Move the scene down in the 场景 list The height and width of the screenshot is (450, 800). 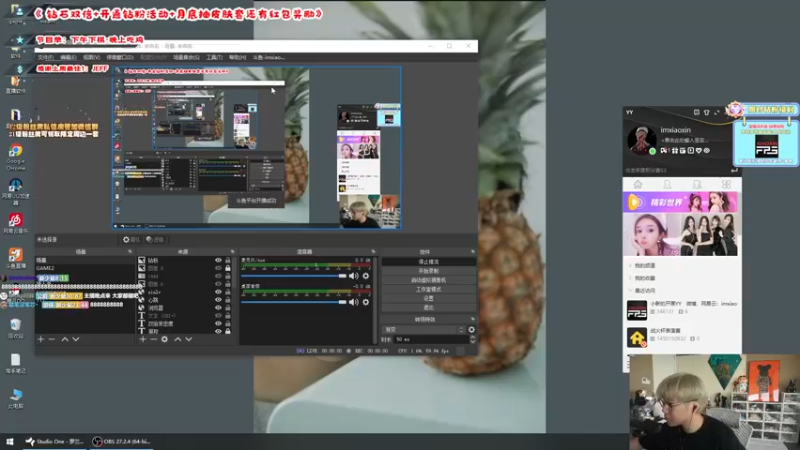[76, 339]
